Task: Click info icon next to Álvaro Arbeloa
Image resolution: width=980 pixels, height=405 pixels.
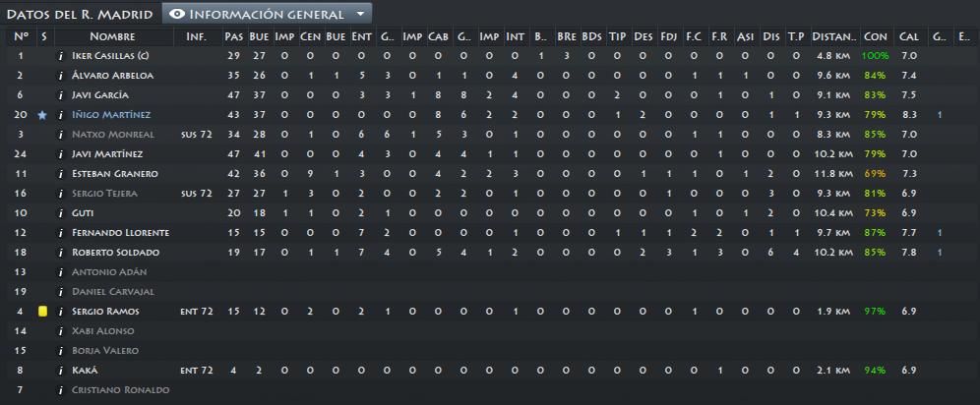Action: (x=61, y=76)
